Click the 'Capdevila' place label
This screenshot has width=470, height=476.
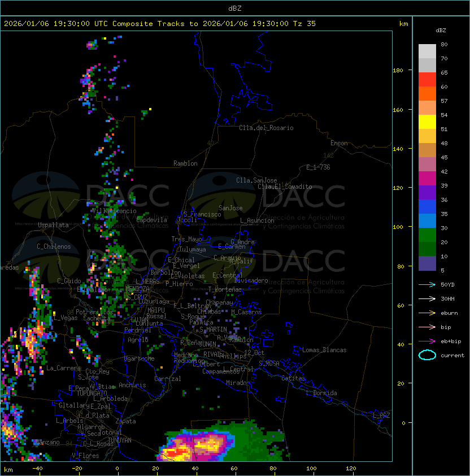pyautogui.click(x=151, y=220)
